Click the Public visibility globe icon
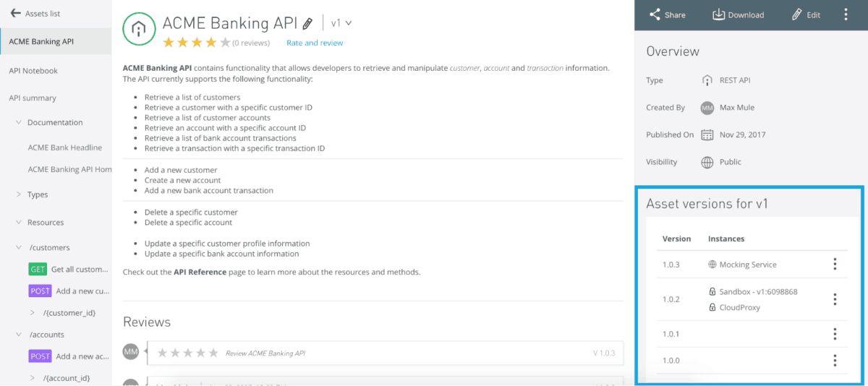The height and width of the screenshot is (386, 868). pyautogui.click(x=707, y=162)
